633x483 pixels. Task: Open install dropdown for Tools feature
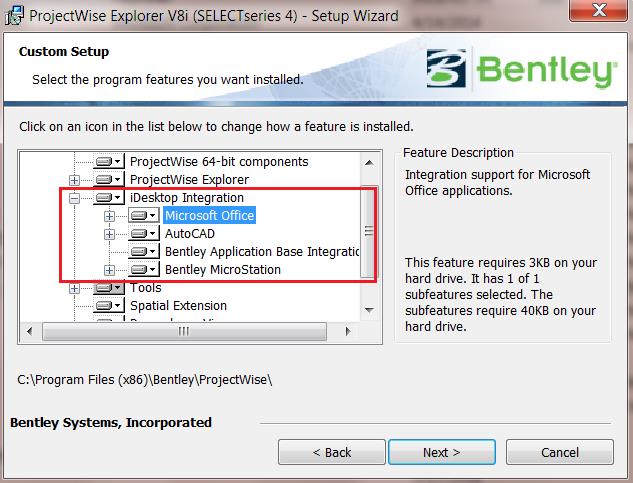pos(109,288)
